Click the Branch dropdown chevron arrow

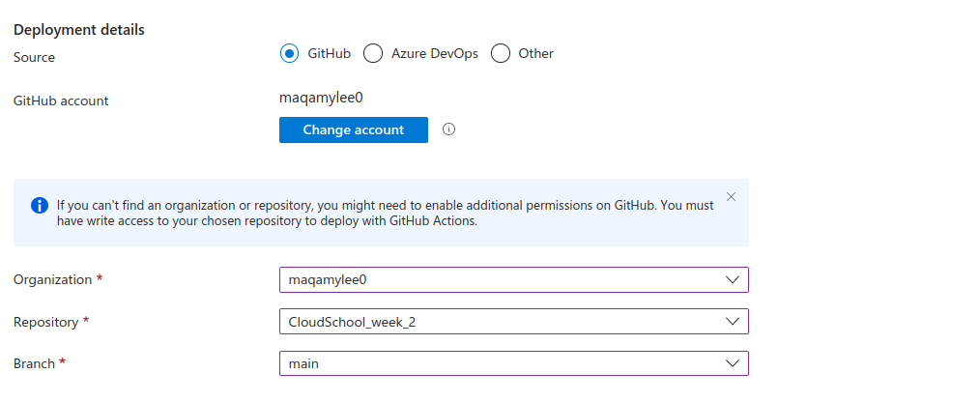[733, 364]
